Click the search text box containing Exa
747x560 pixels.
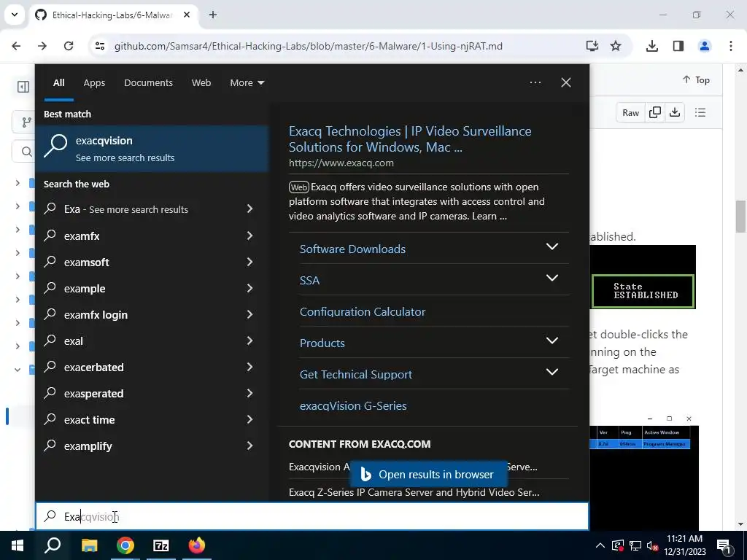click(312, 516)
